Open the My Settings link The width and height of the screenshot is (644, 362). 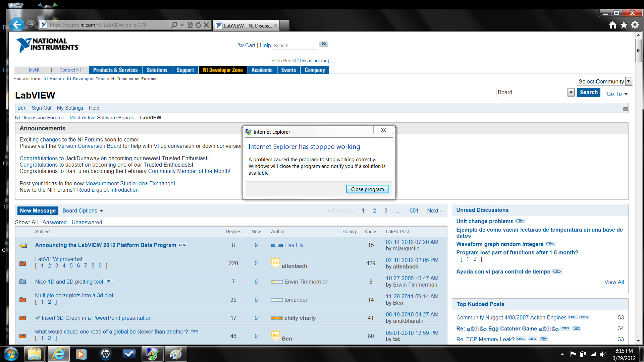70,108
